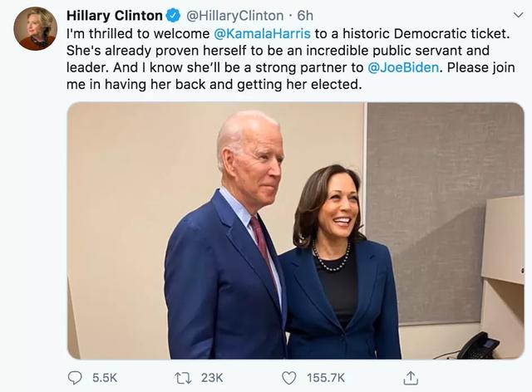Click the retweet arrows icon
532x392 pixels.
[x=184, y=377]
